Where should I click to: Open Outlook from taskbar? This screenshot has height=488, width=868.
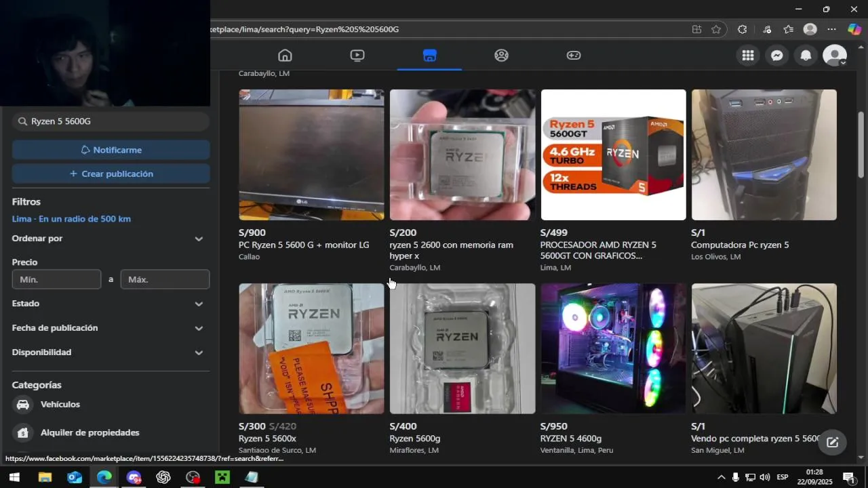[x=75, y=477]
